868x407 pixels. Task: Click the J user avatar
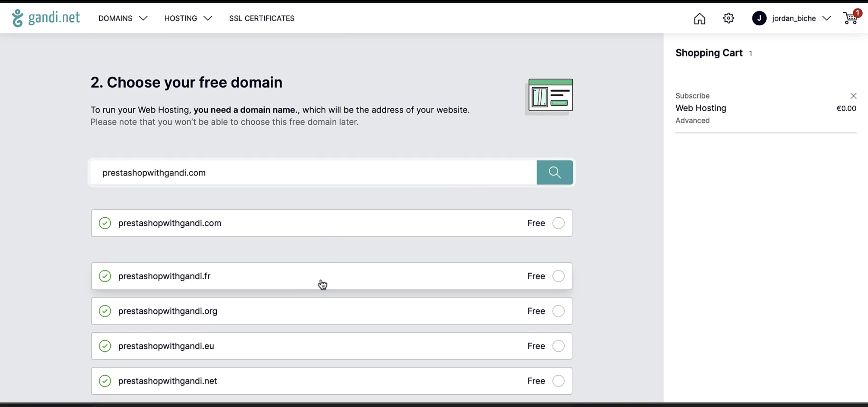pos(759,18)
